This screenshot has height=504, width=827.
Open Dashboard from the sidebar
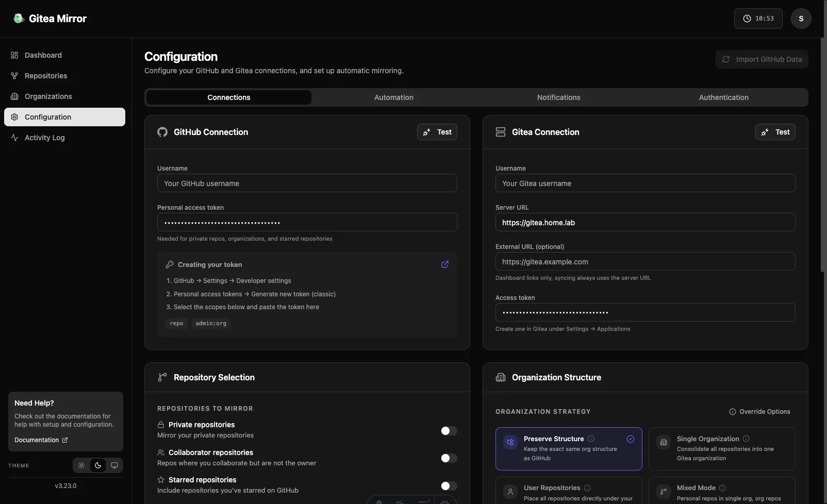point(64,55)
